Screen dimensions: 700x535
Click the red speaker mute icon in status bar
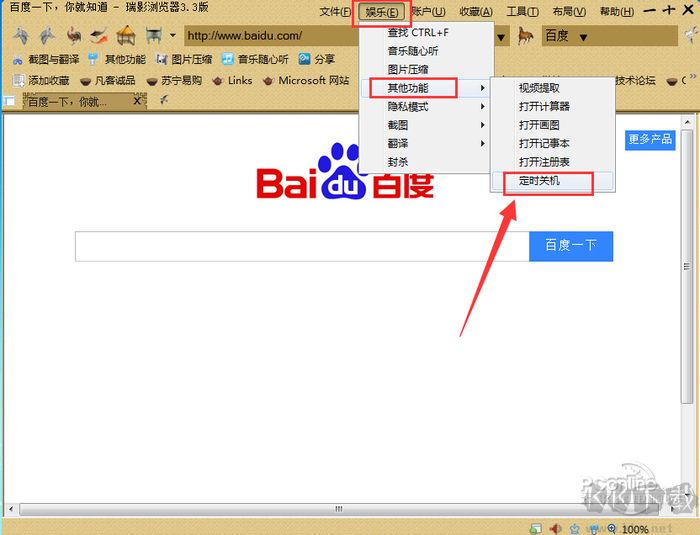pyautogui.click(x=556, y=528)
